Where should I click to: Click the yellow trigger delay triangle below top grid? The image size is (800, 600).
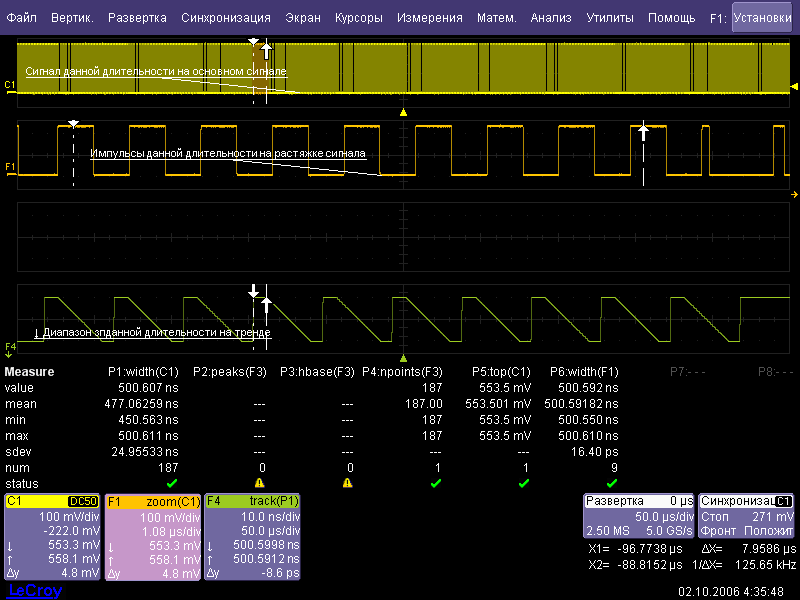tap(403, 112)
